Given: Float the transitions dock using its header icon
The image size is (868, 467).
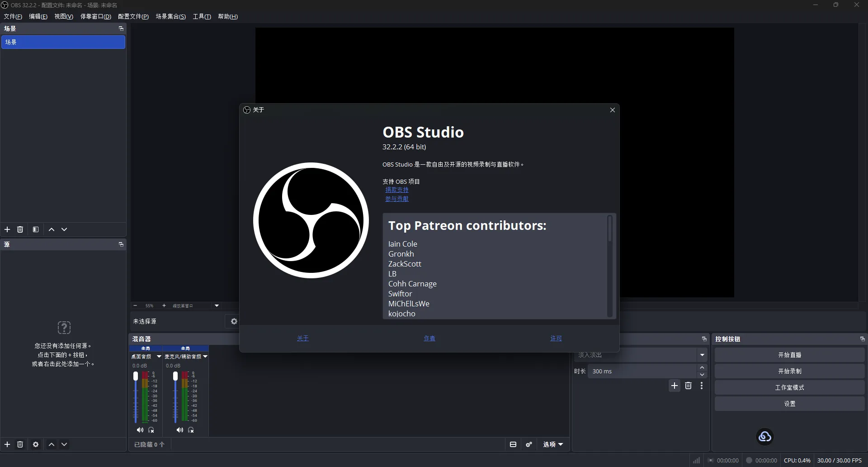Looking at the screenshot, I should (704, 339).
